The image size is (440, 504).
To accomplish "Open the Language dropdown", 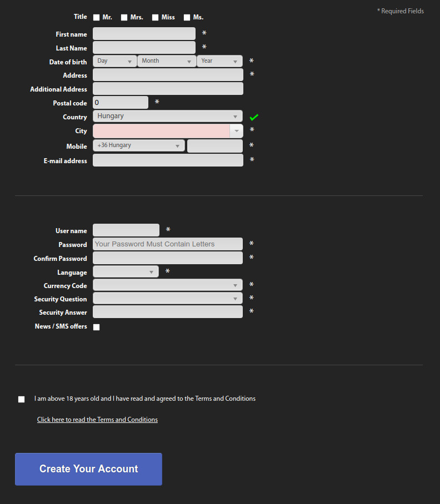I will (126, 271).
